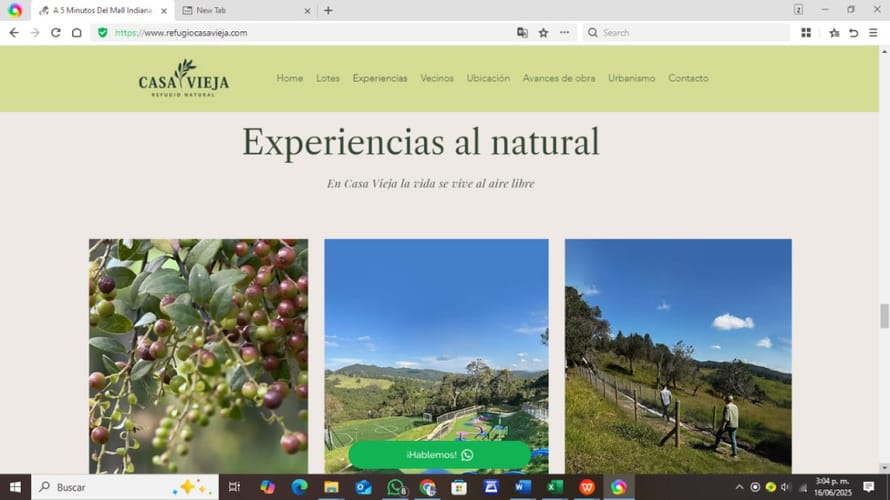
Task: Open a new browser tab with plus
Action: (x=328, y=10)
